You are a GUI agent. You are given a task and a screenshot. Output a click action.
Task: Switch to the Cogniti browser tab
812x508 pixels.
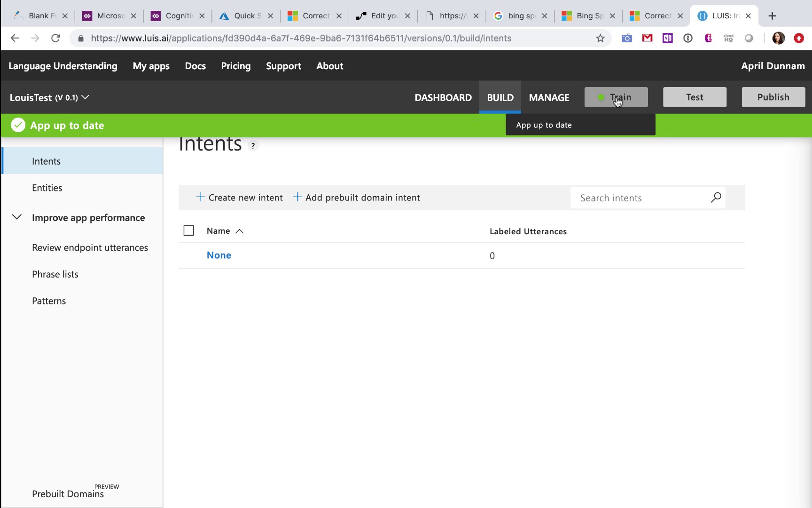click(179, 16)
